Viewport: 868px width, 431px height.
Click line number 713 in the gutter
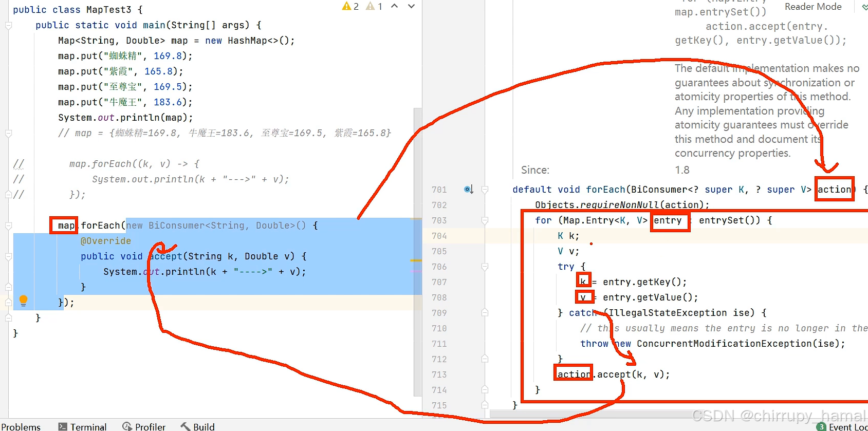[439, 374]
